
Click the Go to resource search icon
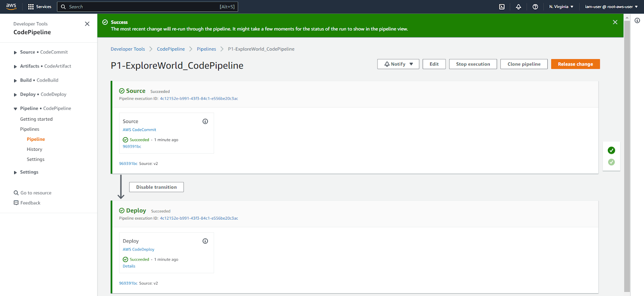coord(16,193)
